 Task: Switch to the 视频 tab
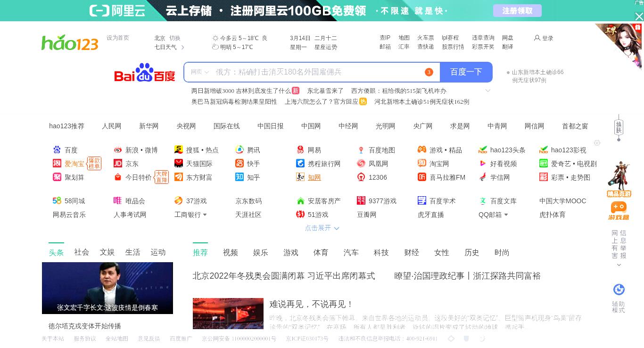pos(231,253)
